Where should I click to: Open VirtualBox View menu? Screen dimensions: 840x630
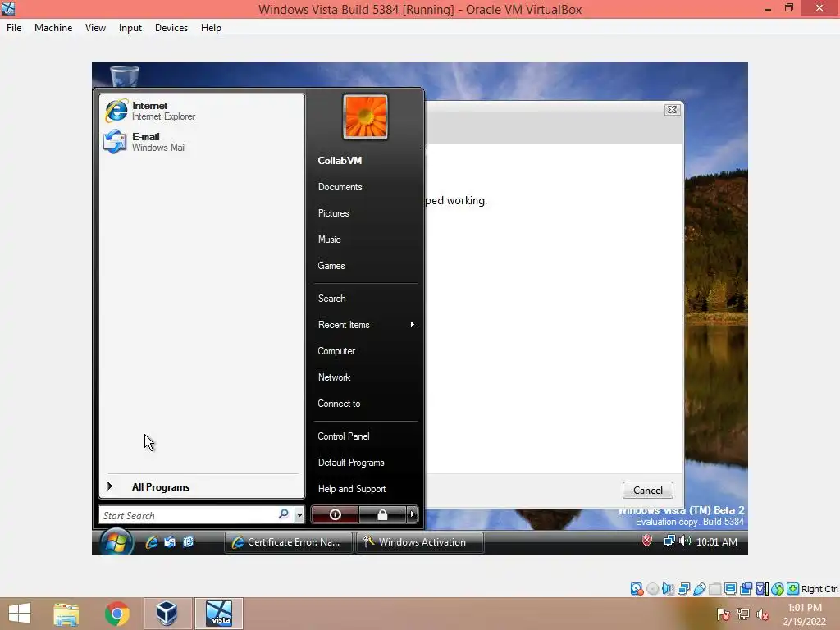coord(95,28)
